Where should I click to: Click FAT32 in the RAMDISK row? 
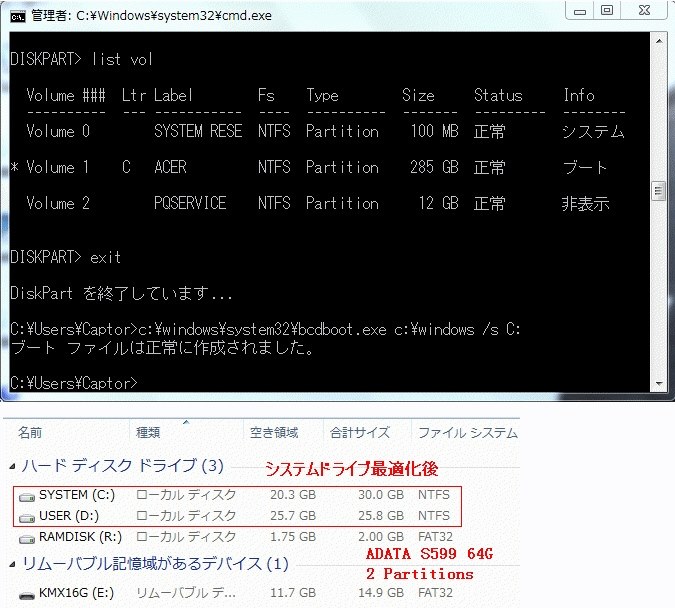tap(435, 537)
